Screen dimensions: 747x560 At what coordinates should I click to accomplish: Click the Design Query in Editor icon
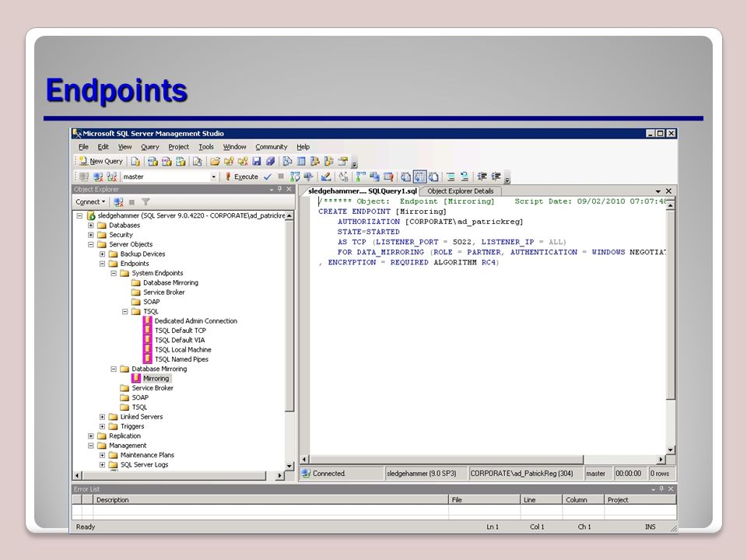point(326,177)
